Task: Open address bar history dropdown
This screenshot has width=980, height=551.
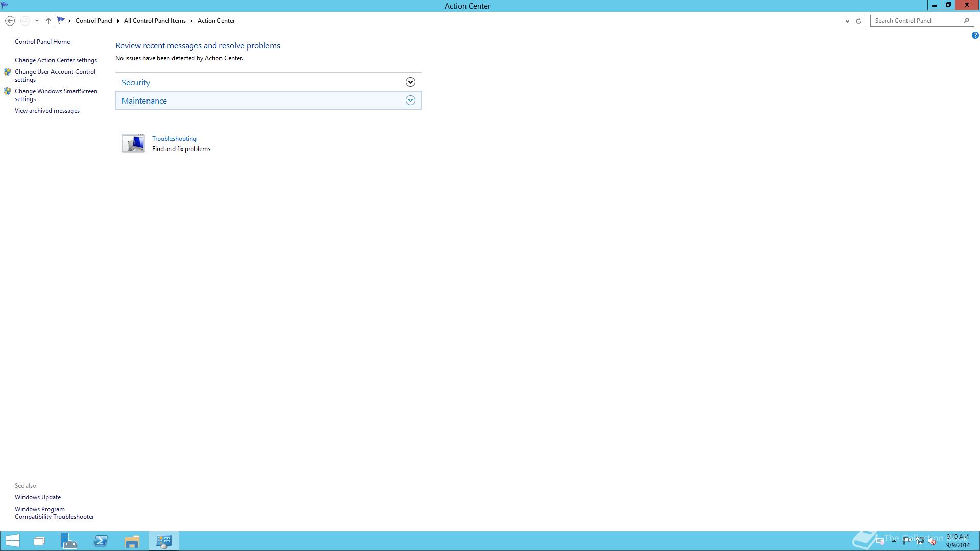Action: (847, 21)
